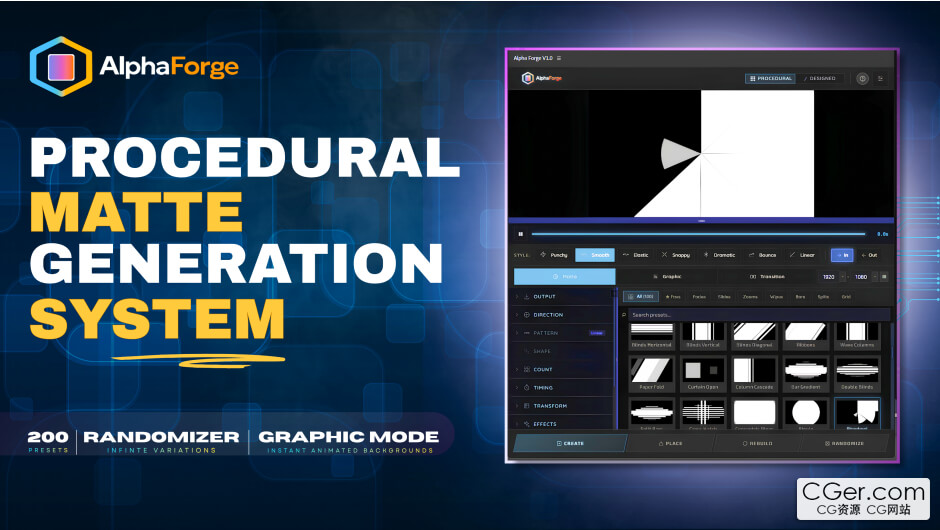This screenshot has height=530, width=940.
Task: Filter presets by Bars
Action: [x=800, y=296]
